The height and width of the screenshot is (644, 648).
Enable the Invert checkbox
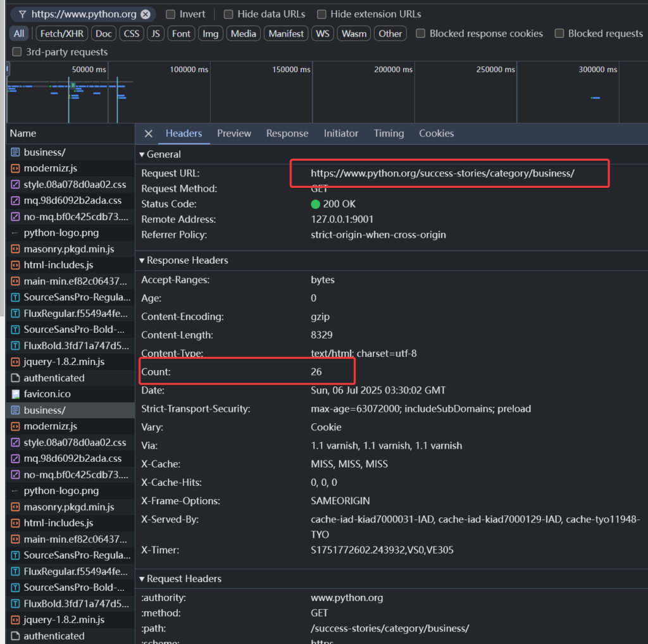pos(171,14)
